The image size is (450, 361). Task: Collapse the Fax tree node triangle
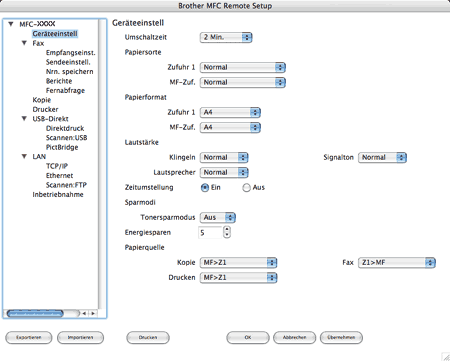[x=24, y=43]
